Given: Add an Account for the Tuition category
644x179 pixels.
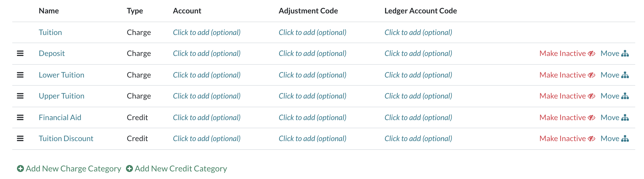Looking at the screenshot, I should (x=207, y=32).
